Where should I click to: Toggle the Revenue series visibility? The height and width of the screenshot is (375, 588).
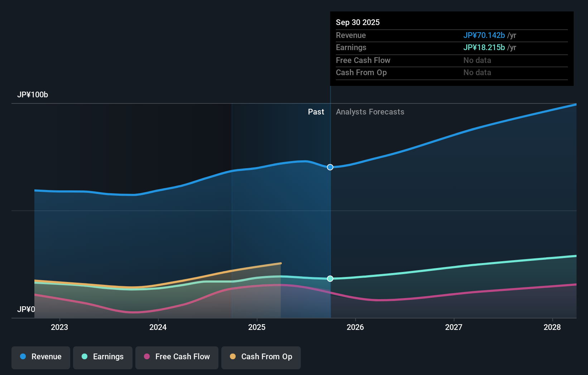pos(40,357)
